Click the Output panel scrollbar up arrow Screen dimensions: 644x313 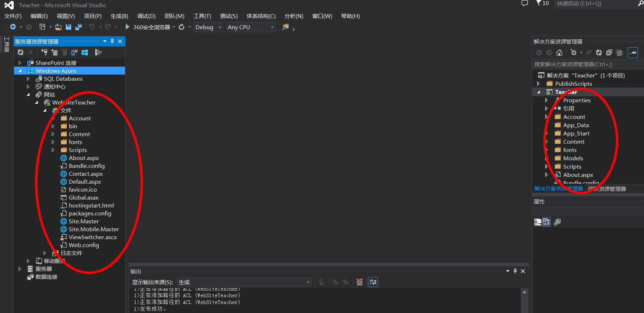(525, 292)
